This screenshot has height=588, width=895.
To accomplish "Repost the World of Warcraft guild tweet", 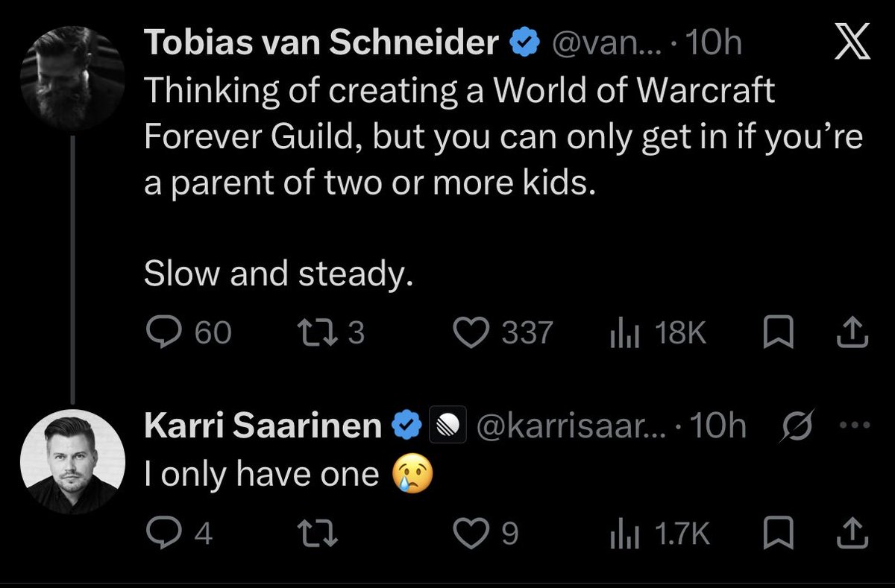I will pos(333,333).
